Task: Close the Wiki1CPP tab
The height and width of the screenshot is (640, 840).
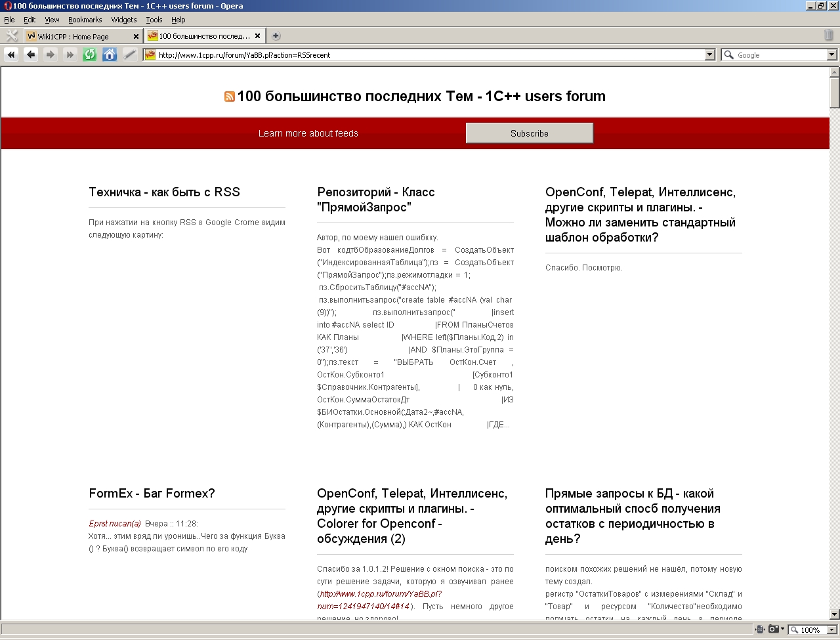Action: coord(136,37)
